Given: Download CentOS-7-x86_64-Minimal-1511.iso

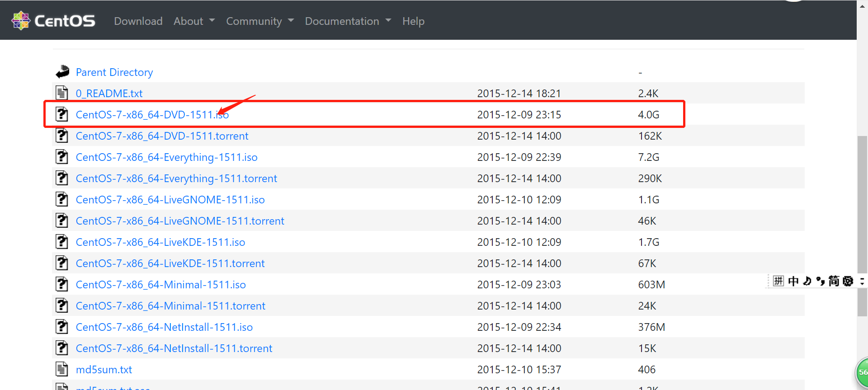Looking at the screenshot, I should pos(161,285).
